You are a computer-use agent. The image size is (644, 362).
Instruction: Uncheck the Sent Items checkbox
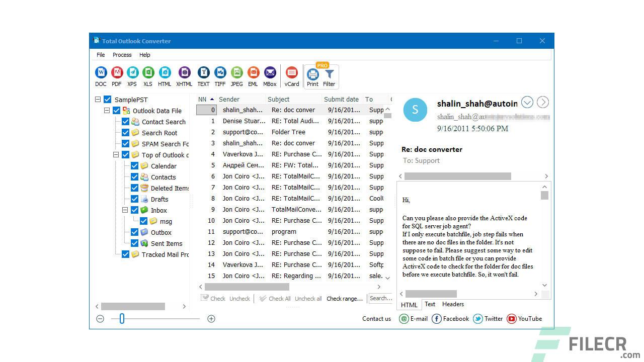(135, 243)
